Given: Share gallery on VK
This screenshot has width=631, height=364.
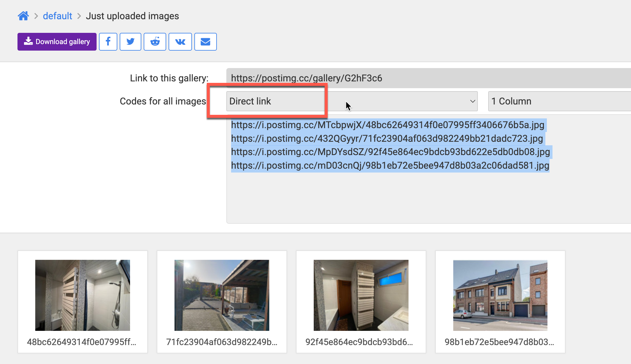Looking at the screenshot, I should tap(180, 42).
